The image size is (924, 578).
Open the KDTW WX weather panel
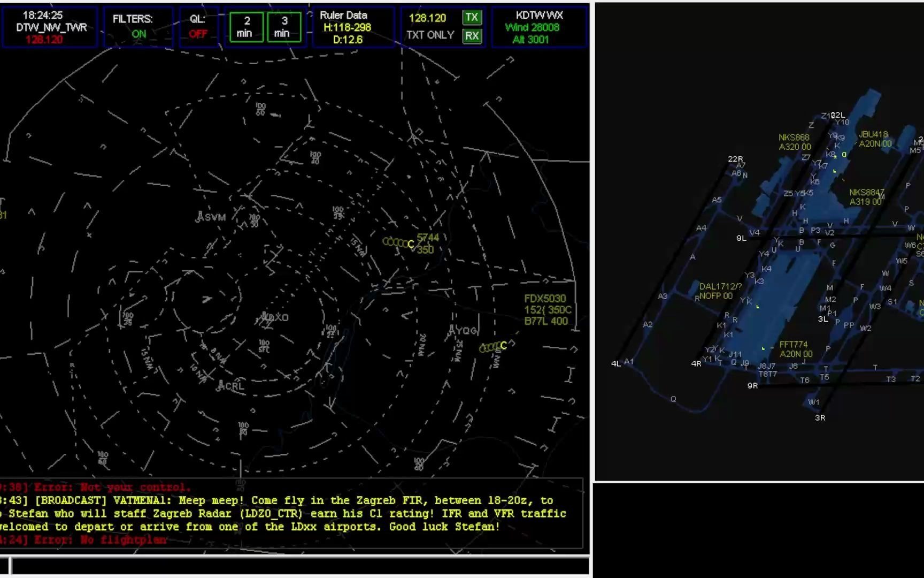(x=539, y=27)
